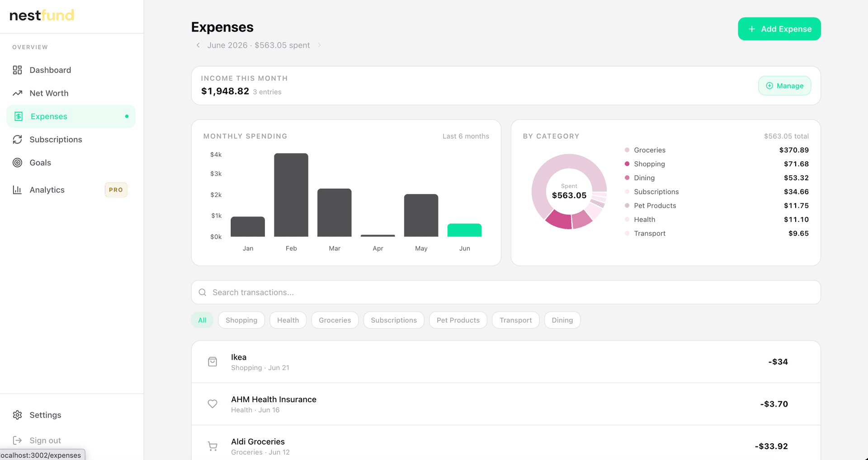Image resolution: width=868 pixels, height=460 pixels.
Task: Open the Dashboard page
Action: pos(71,70)
